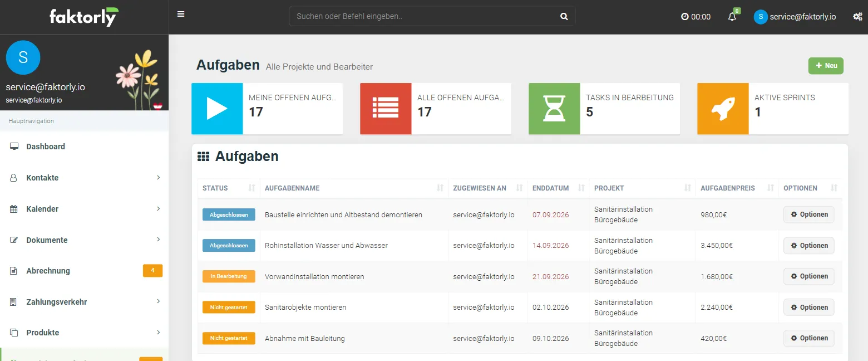Open the Meine offenen Aufgaben card
The width and height of the screenshot is (868, 361).
point(267,109)
